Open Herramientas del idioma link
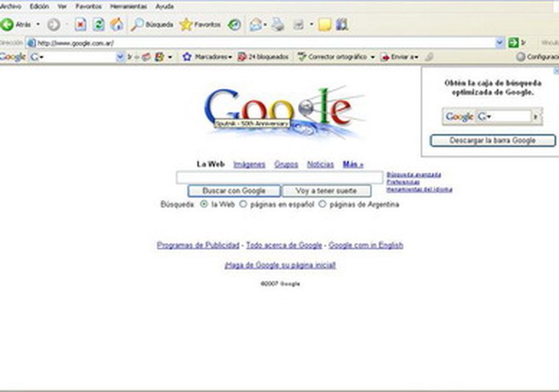This screenshot has width=559, height=392. (419, 190)
